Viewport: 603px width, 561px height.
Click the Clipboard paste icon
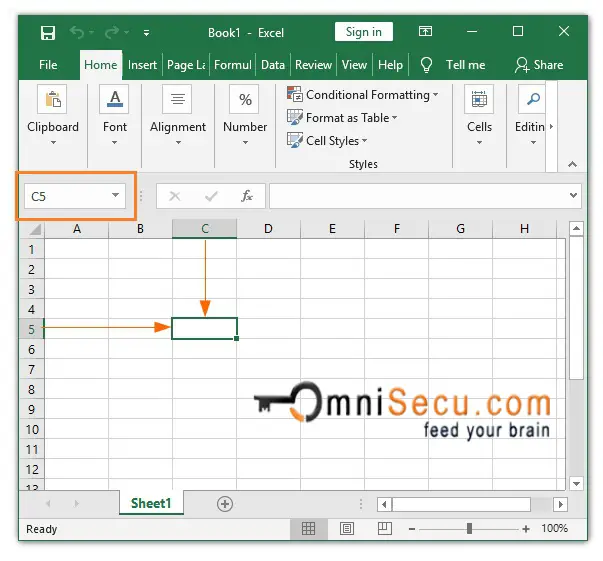[52, 99]
